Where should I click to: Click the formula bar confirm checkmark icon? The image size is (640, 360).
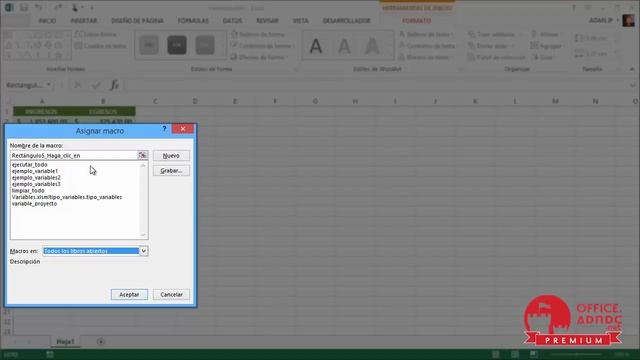[x=96, y=85]
